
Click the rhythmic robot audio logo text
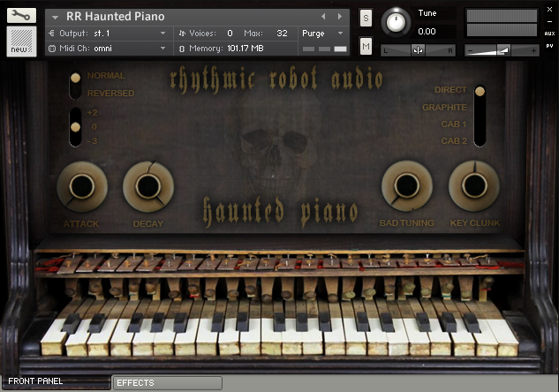coord(276,79)
